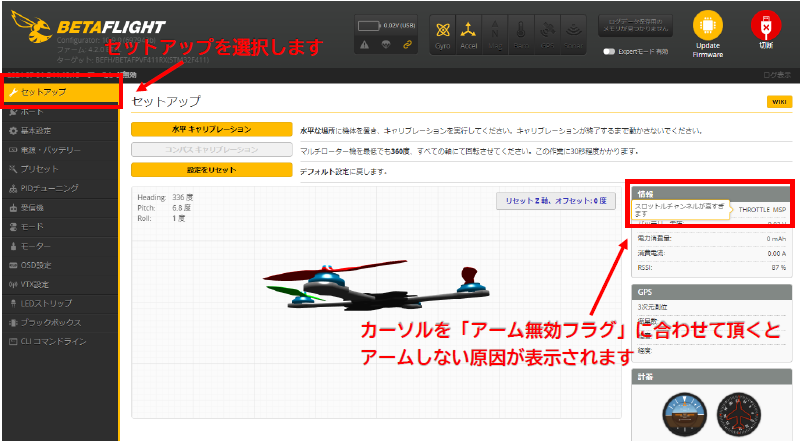Click the yellow link status icon

coord(407,45)
